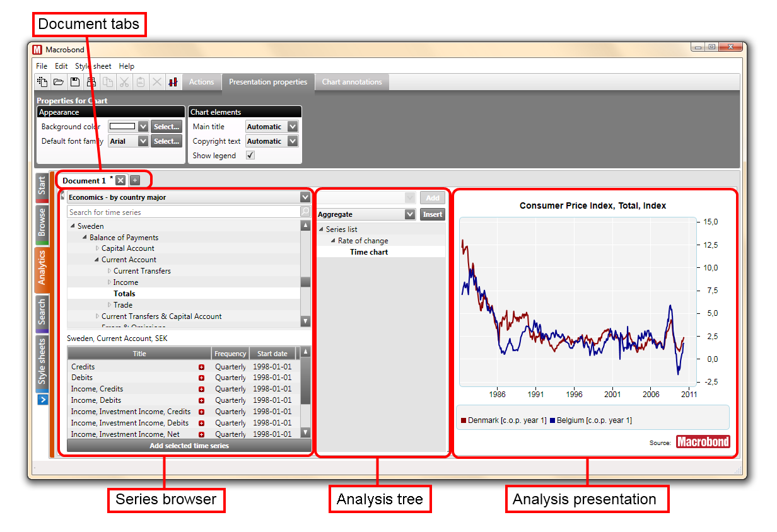Close Document 1 tab with its X
Viewport: 777px width, 532px height.
tap(120, 180)
